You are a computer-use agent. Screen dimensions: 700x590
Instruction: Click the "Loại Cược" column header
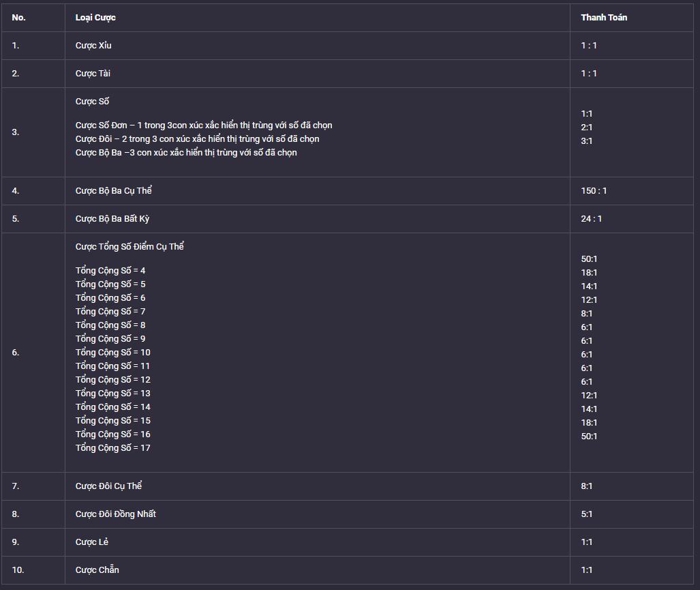pos(95,18)
